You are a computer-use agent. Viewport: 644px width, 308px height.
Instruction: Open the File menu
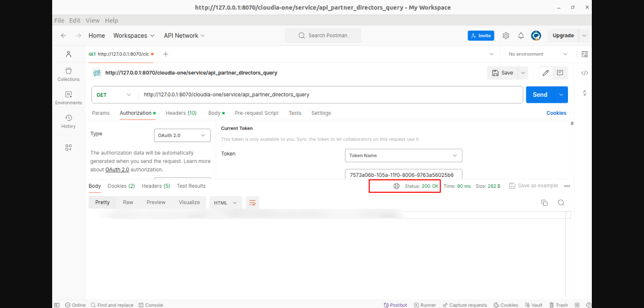click(x=59, y=20)
